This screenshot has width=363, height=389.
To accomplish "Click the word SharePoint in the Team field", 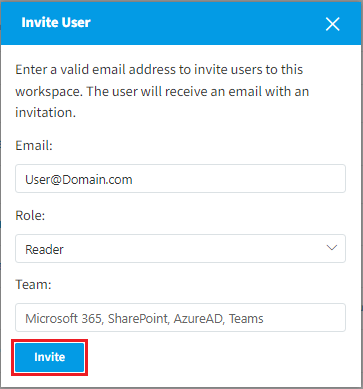I will pyautogui.click(x=139, y=319).
